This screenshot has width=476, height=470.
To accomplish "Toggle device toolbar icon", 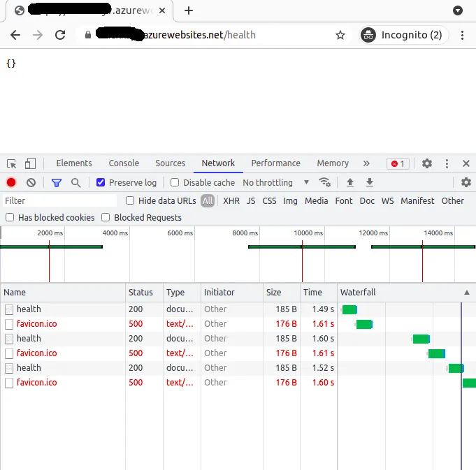I will (30, 163).
